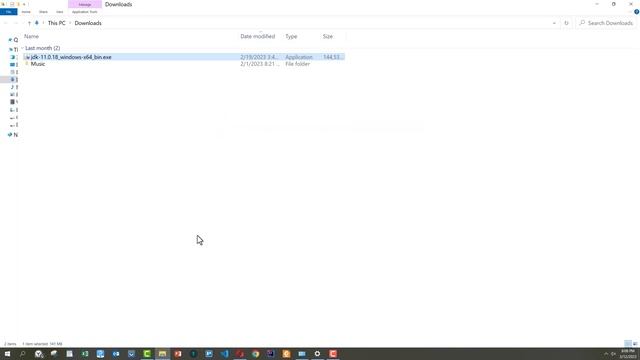The image size is (640, 360).
Task: Click the Music folder's yellow icon
Action: click(x=27, y=64)
